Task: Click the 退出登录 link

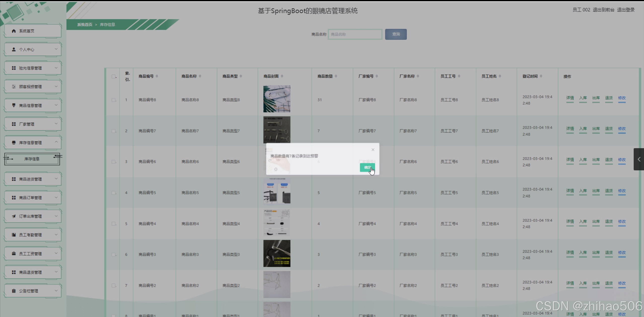Action: 626,10
